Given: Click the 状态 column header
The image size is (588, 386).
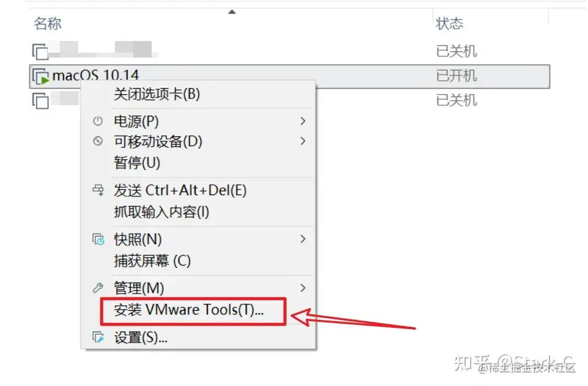Looking at the screenshot, I should (x=449, y=24).
